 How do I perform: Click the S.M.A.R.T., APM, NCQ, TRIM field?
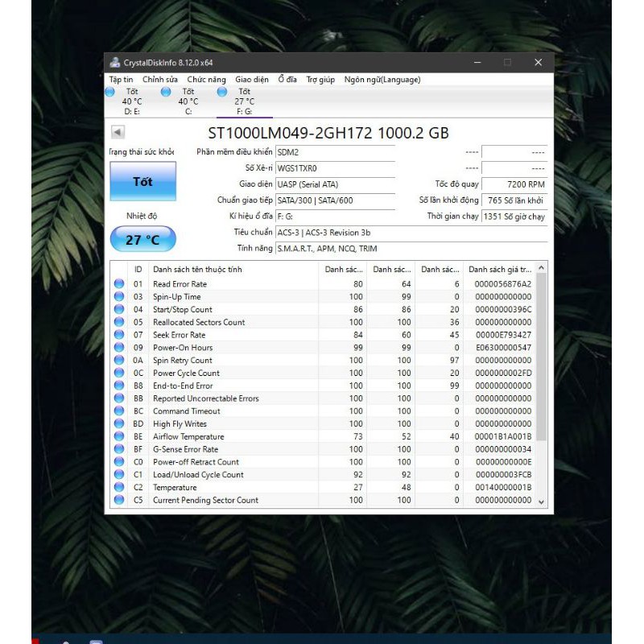411,249
